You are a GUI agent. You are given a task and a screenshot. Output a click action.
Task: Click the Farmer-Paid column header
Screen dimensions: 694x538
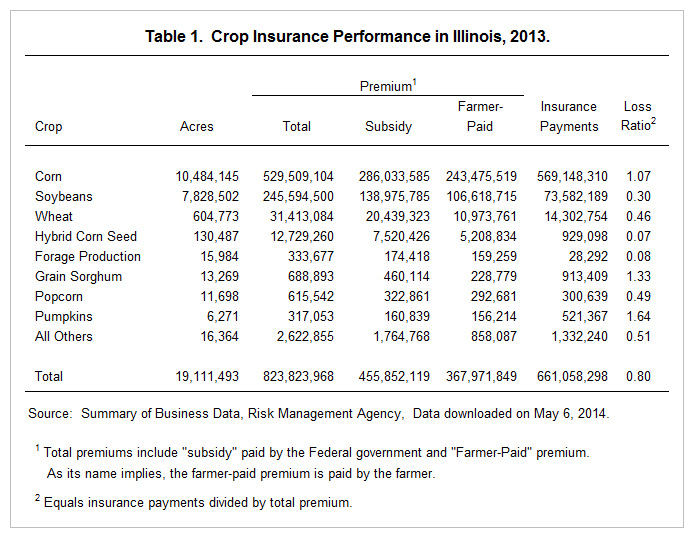pos(480,116)
